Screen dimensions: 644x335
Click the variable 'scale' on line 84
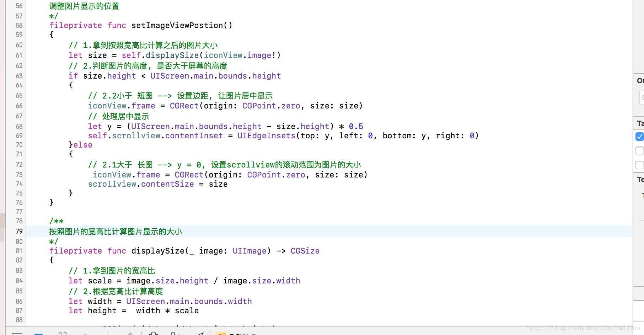tap(100, 281)
